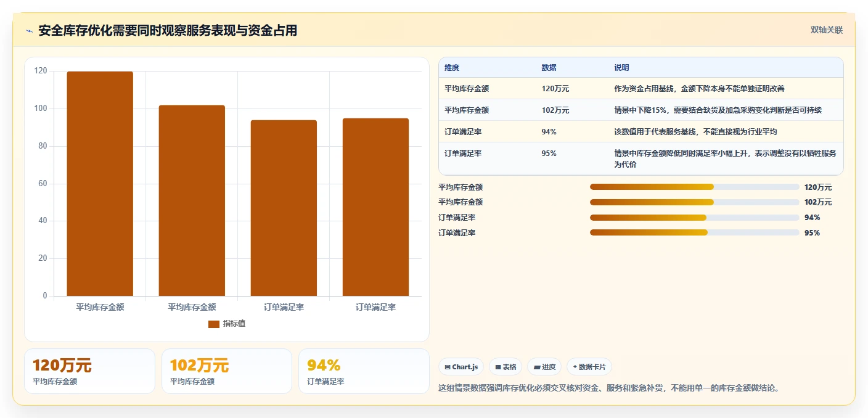Open the 94% 订单满足率 KPI card
868x418 pixels.
coord(364,371)
